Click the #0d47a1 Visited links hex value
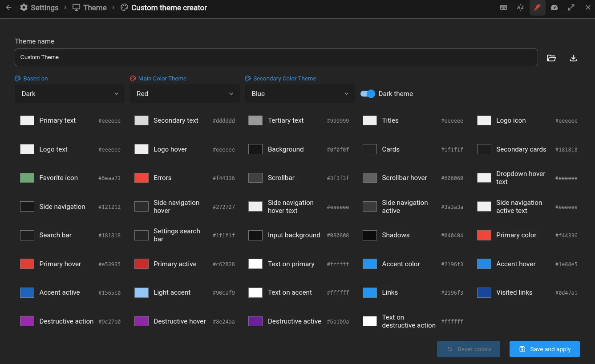Viewport: 595px width, 364px height. [567, 293]
